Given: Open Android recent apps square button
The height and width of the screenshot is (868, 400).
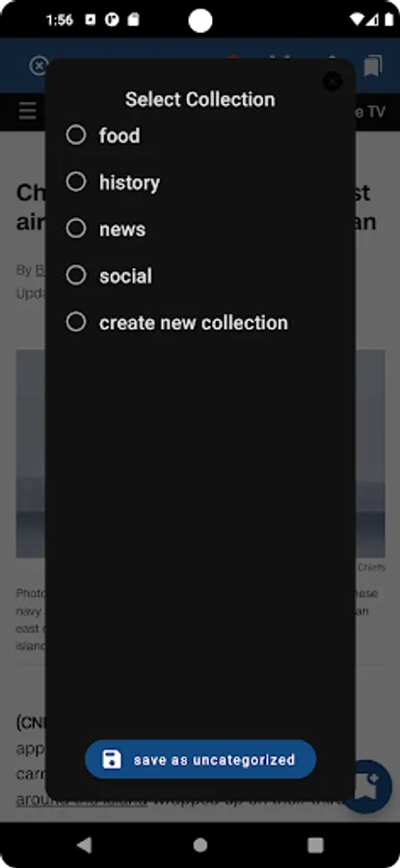Looking at the screenshot, I should point(315,845).
